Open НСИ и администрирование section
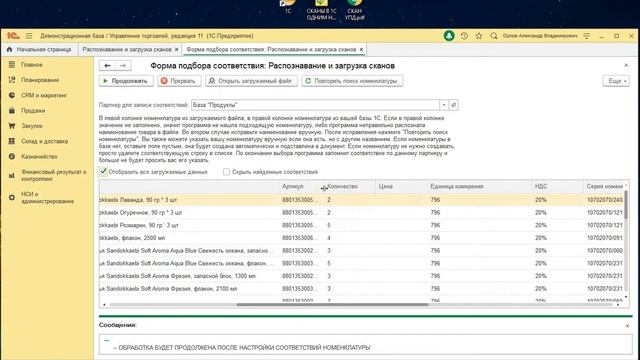Viewport: 640px width, 360px height. [x=47, y=198]
